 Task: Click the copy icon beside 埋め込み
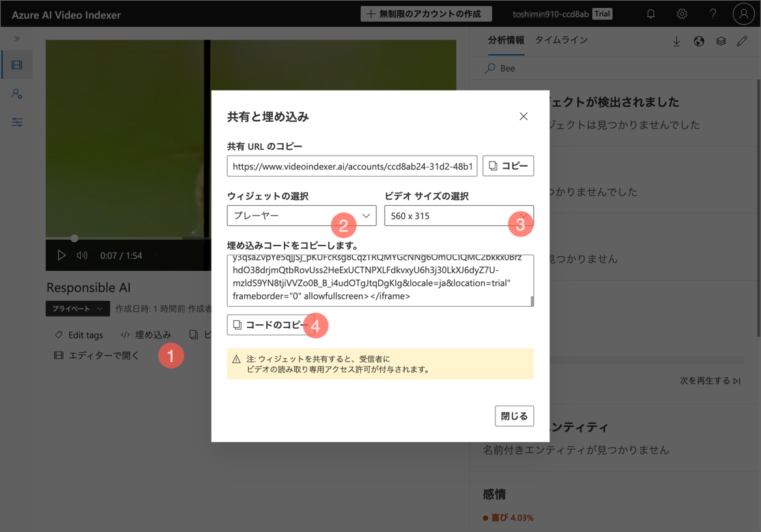click(x=193, y=335)
